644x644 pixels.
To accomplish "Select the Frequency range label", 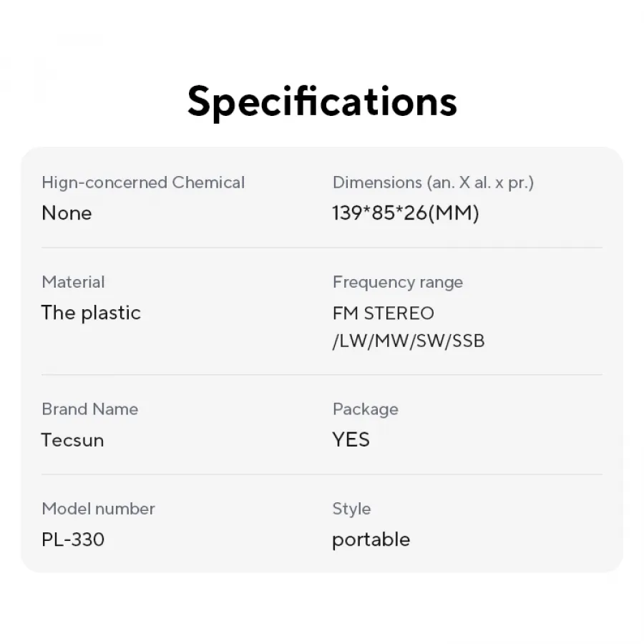I will (x=398, y=282).
